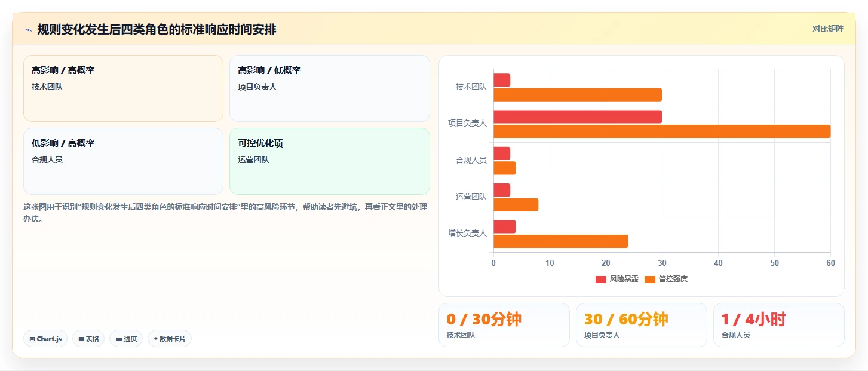Click the 进度 tag
868x371 pixels.
(x=126, y=339)
